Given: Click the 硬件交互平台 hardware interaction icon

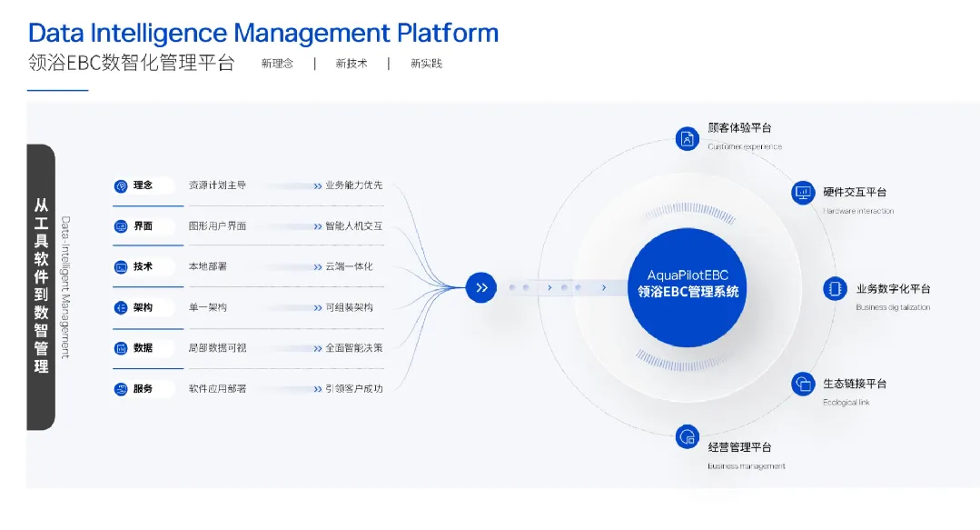Looking at the screenshot, I should click(803, 193).
